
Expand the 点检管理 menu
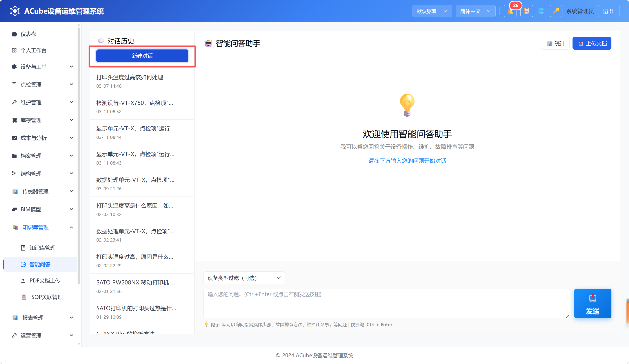[40, 85]
